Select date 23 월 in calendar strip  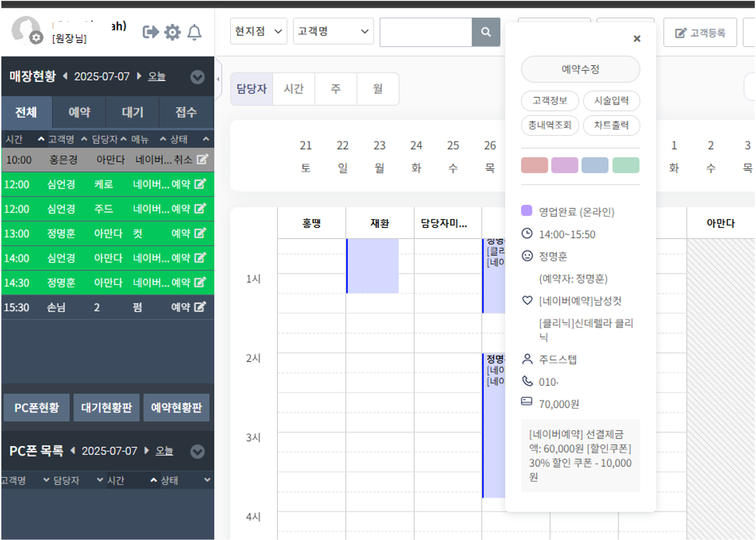pyautogui.click(x=379, y=156)
